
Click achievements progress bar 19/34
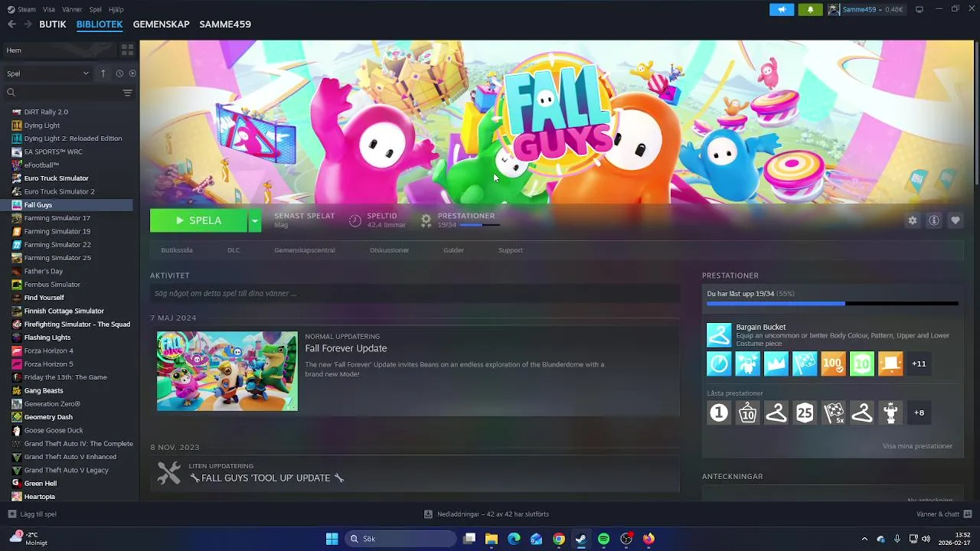pyautogui.click(x=832, y=303)
